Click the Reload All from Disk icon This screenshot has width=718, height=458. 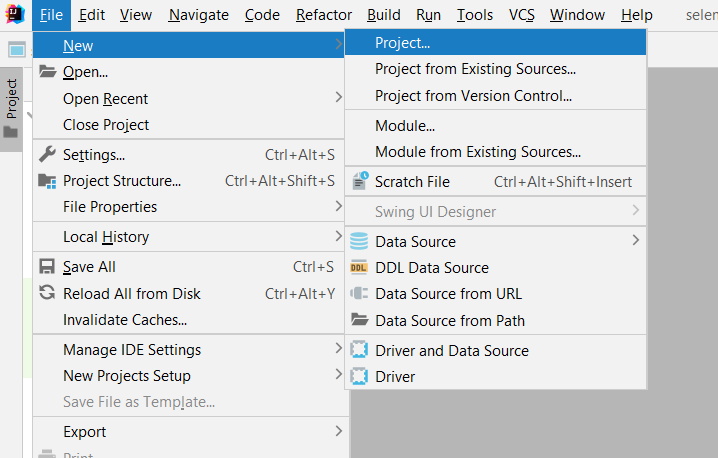click(47, 294)
